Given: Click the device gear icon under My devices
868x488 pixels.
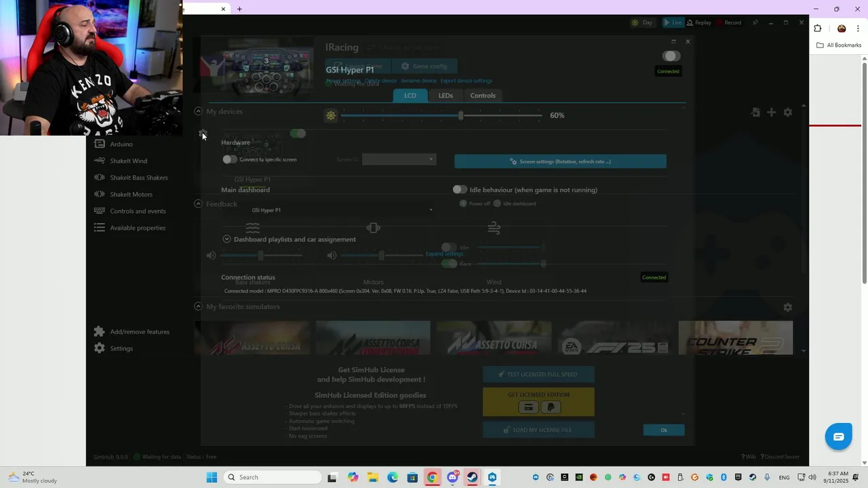Looking at the screenshot, I should [203, 134].
